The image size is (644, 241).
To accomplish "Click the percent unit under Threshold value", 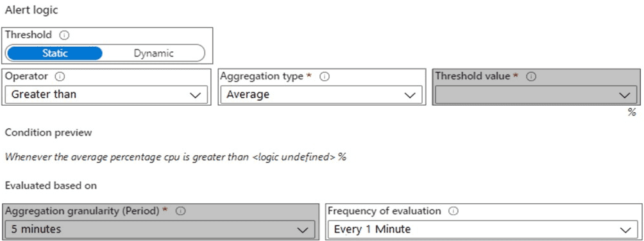I will coord(632,113).
